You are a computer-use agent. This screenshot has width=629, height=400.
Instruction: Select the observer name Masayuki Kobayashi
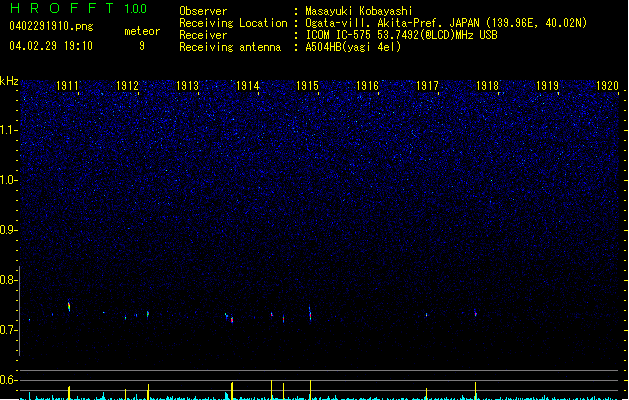(x=359, y=11)
